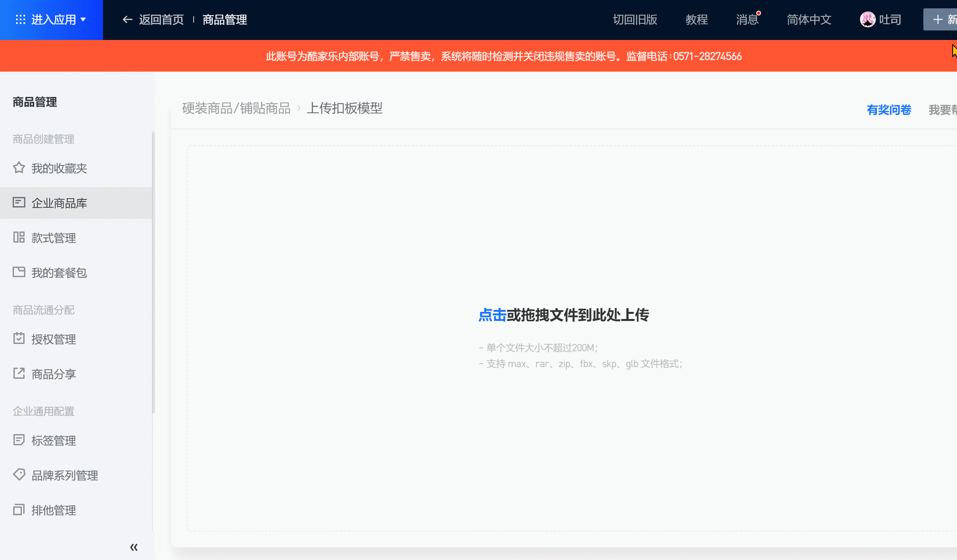957x560 pixels.
Task: Open the 进入应用 dropdown menu
Action: [51, 19]
